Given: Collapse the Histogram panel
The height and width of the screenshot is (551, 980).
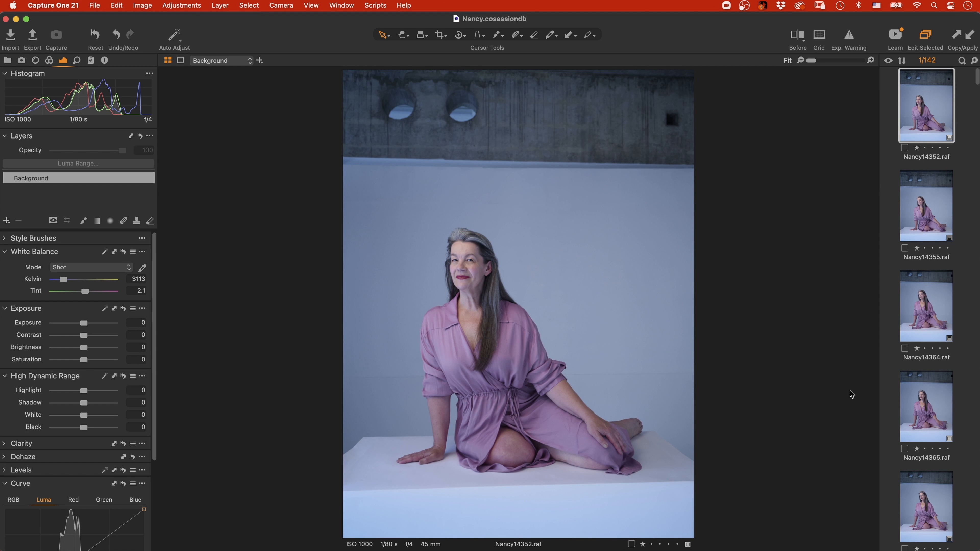Looking at the screenshot, I should (x=5, y=73).
